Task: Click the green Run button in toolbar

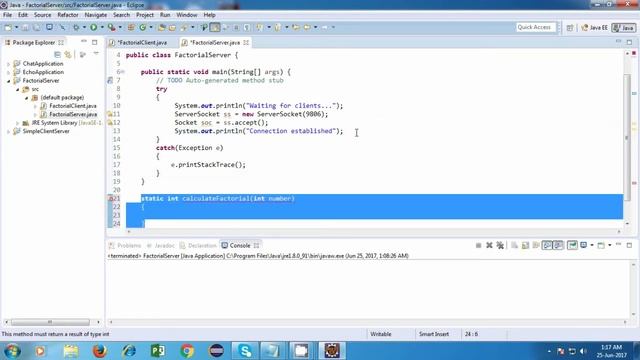Action: tap(93, 27)
